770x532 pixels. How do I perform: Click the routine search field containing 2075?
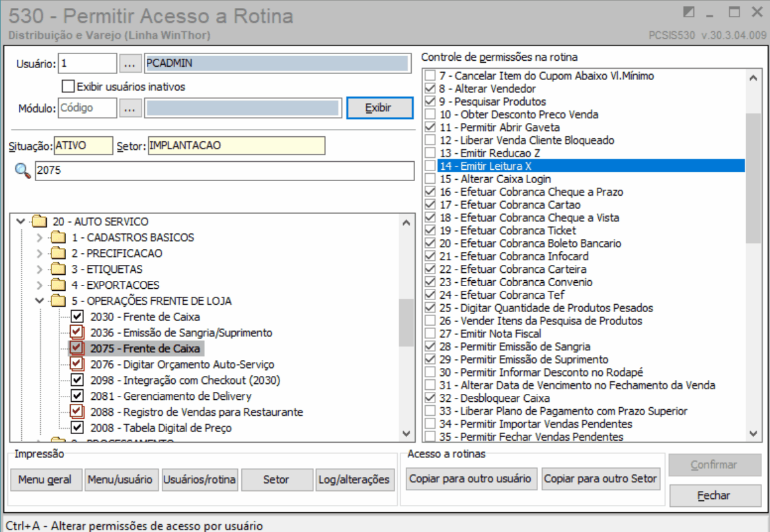coord(225,171)
